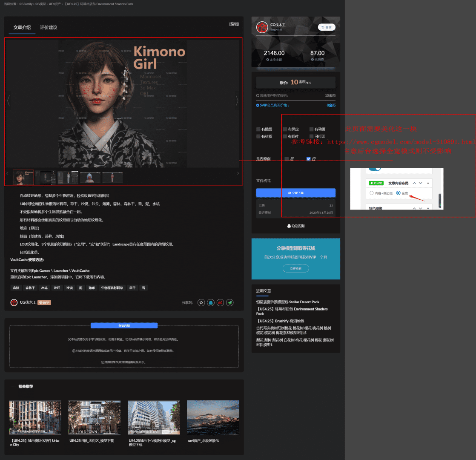Open the Urban City related thumbnail
Viewport: 476px width, 460px height.
click(35, 417)
